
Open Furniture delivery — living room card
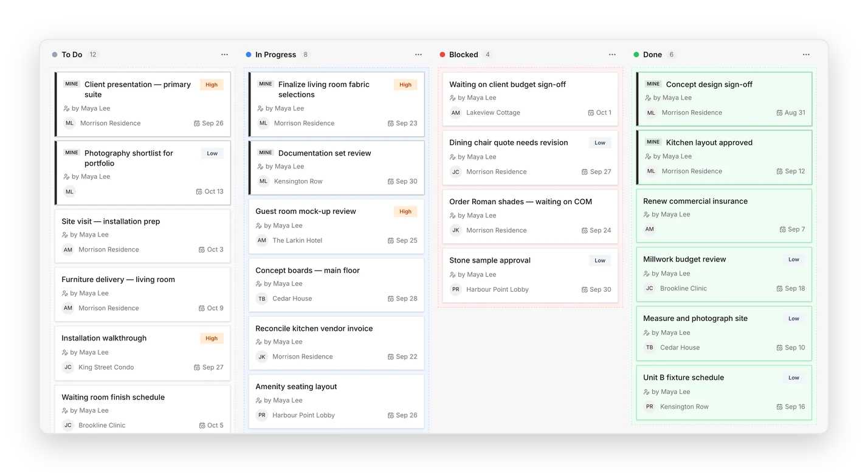coord(143,294)
